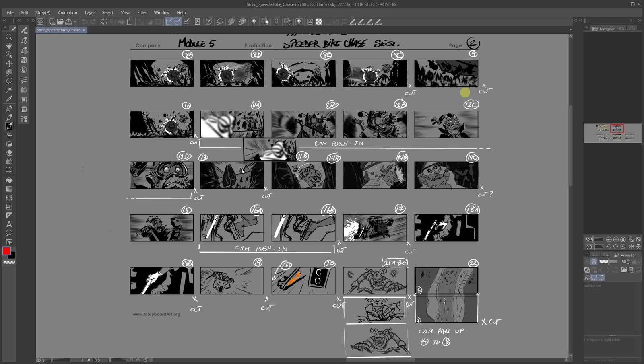Switch to Animation cels tab
This screenshot has width=644, height=364.
tap(627, 255)
